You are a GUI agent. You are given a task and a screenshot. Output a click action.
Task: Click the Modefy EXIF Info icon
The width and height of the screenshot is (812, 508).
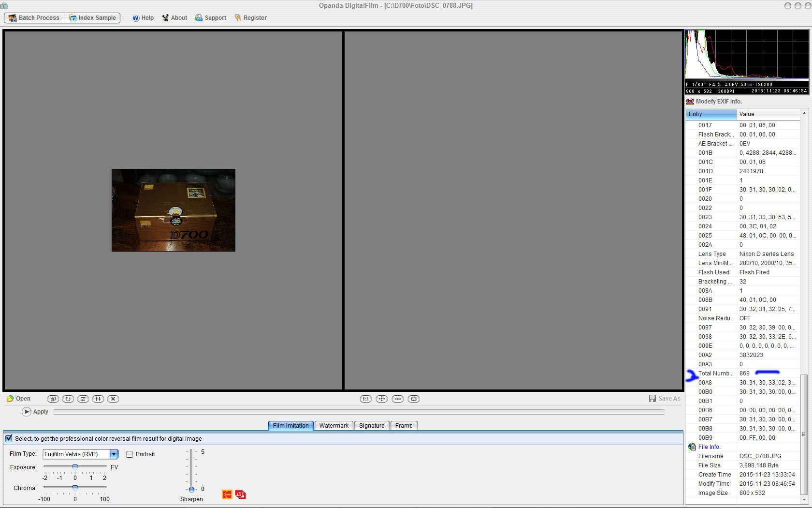(x=690, y=101)
